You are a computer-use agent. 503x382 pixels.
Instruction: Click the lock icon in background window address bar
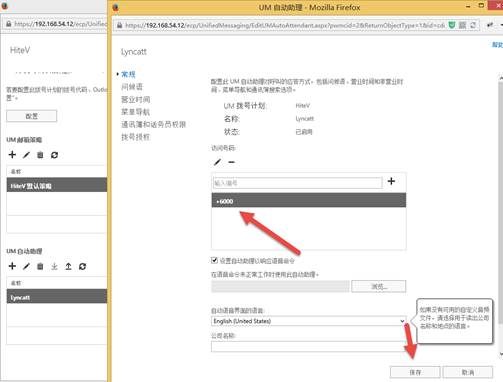[8, 24]
